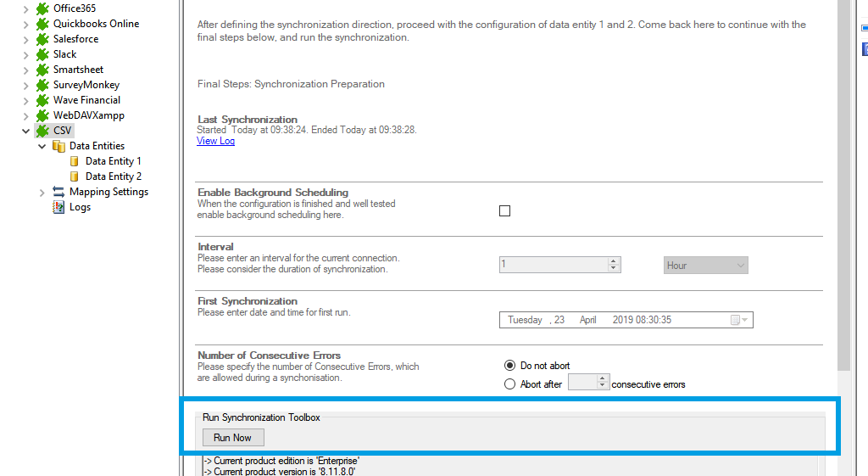868x476 pixels.
Task: Enable the Background Scheduling checkbox
Action: [505, 211]
